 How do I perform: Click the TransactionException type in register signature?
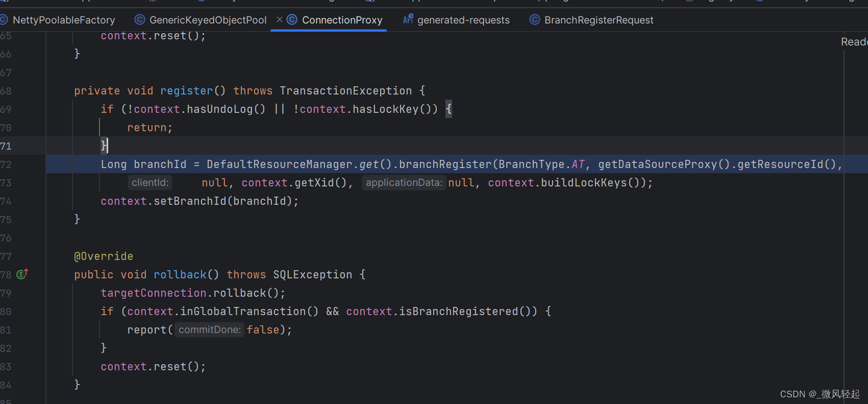click(345, 91)
